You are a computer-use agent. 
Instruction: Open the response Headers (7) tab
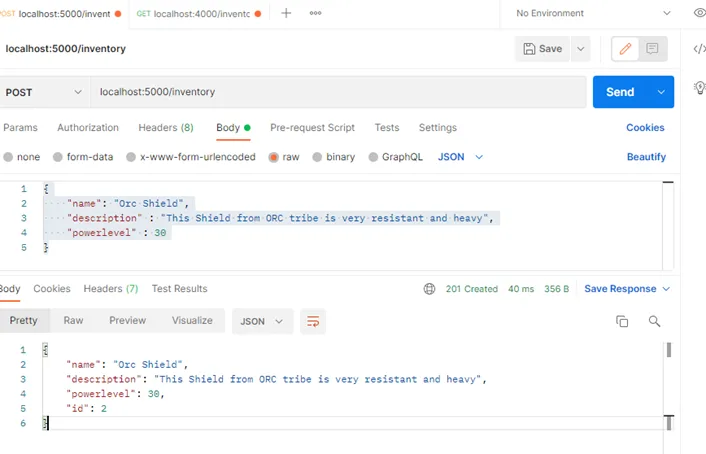click(111, 289)
